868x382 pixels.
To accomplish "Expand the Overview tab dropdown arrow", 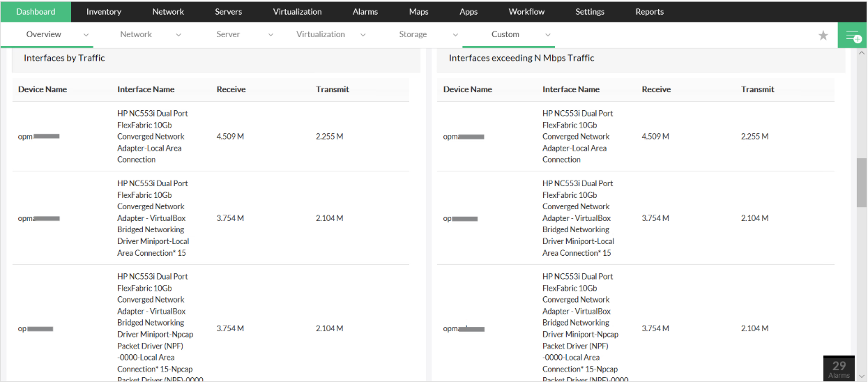I will pyautogui.click(x=86, y=35).
